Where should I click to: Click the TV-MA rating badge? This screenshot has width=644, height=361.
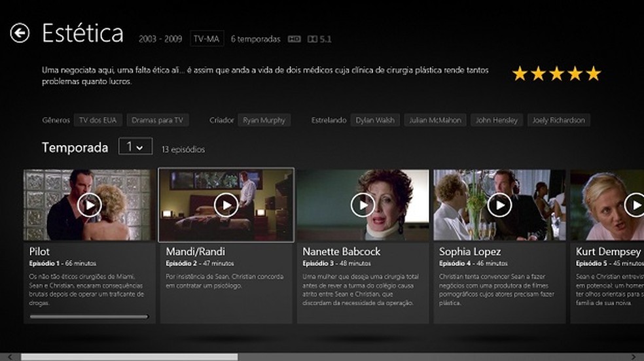pos(207,39)
